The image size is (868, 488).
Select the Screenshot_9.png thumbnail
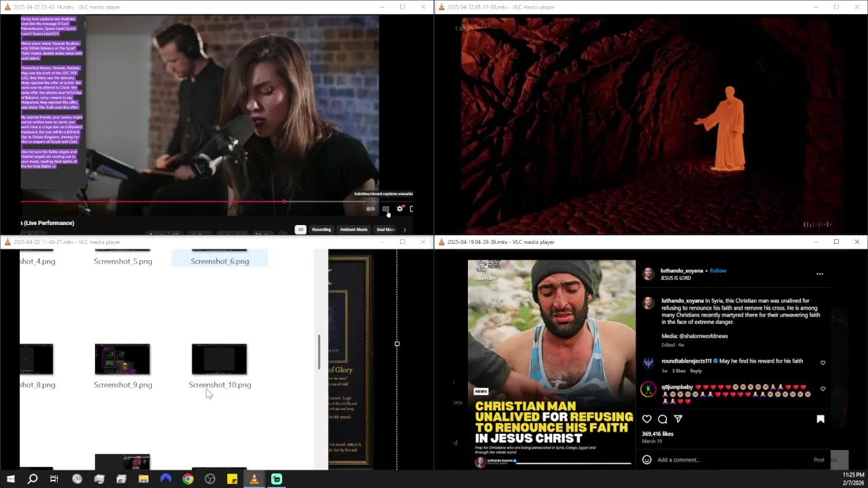point(123,359)
